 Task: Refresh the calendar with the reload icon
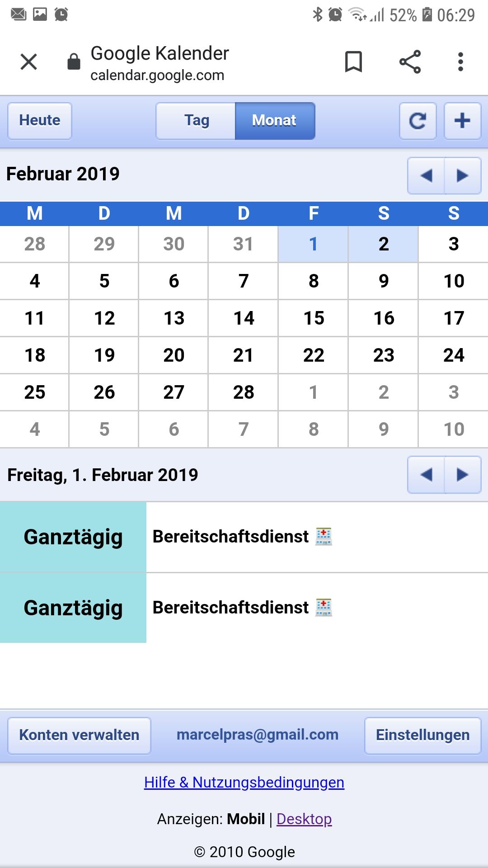point(418,121)
